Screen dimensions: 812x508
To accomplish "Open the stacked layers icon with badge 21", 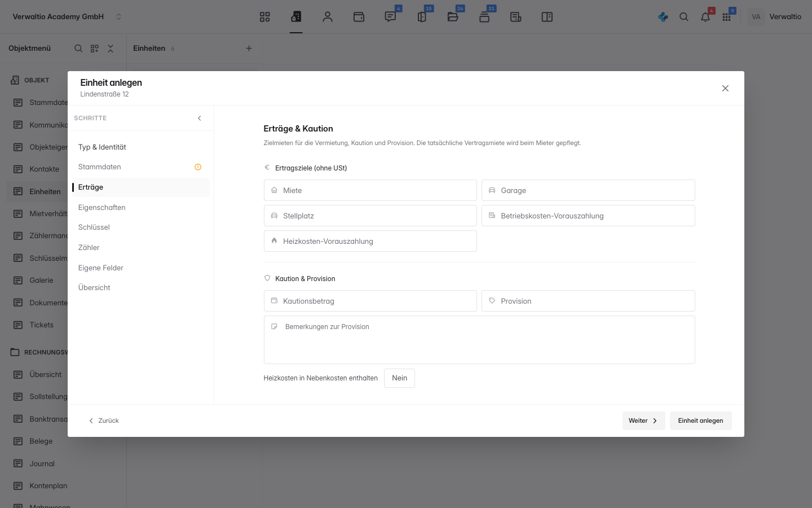I will click(484, 17).
